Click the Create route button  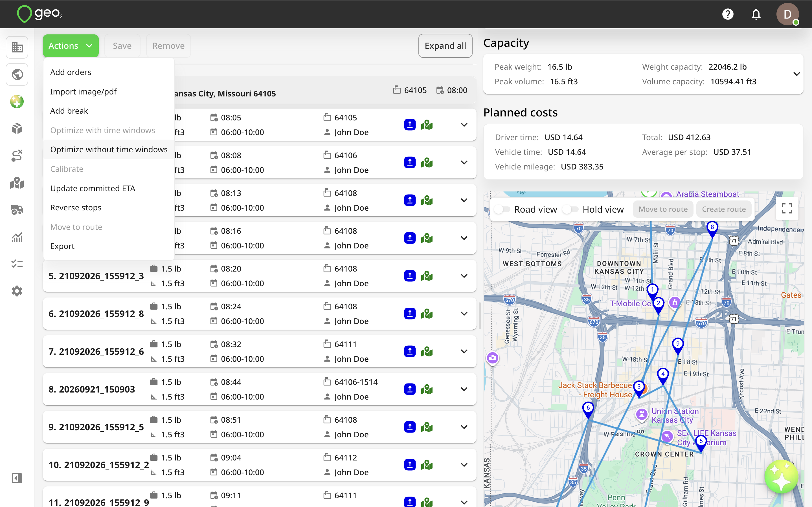(x=724, y=209)
